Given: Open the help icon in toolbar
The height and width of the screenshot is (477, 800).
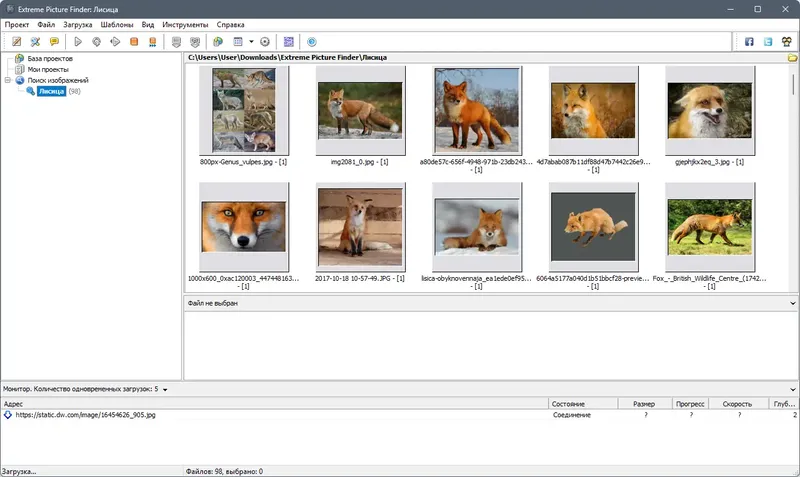Looking at the screenshot, I should pyautogui.click(x=312, y=42).
